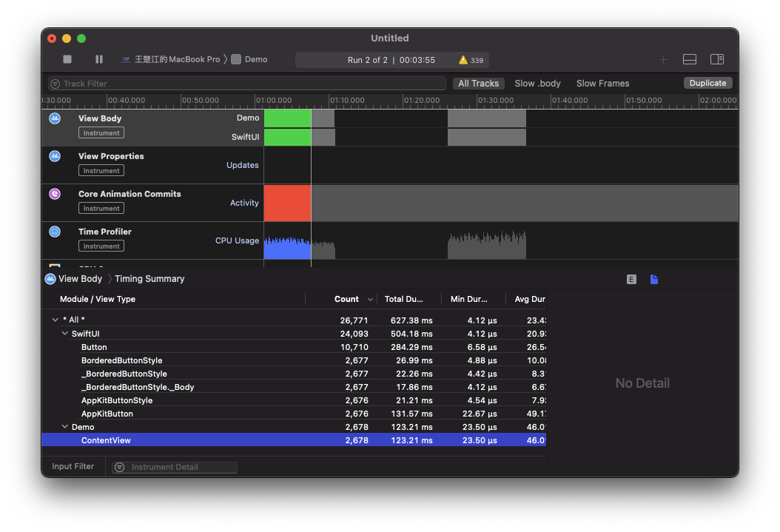
Task: Click the Core Animation Commits icon
Action: tap(55, 194)
